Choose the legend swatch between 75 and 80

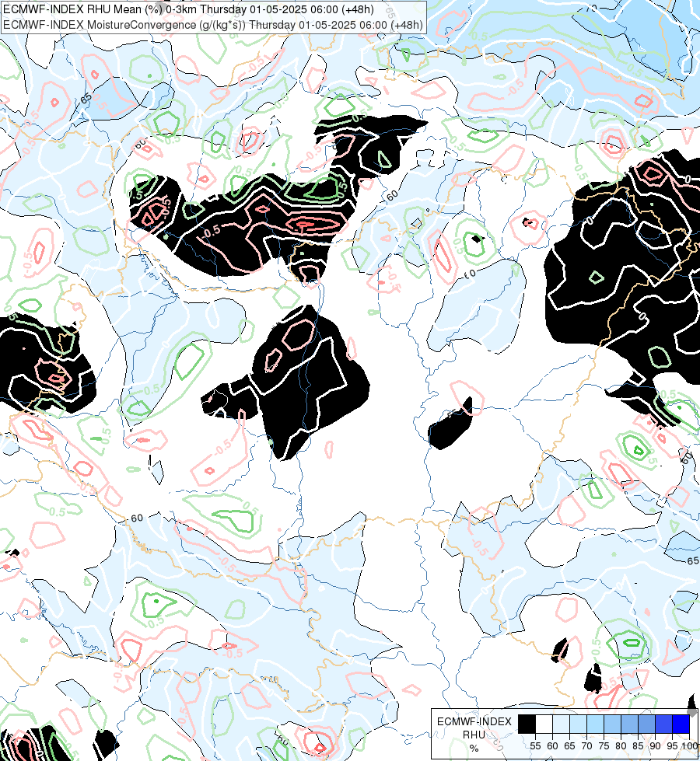point(612,724)
